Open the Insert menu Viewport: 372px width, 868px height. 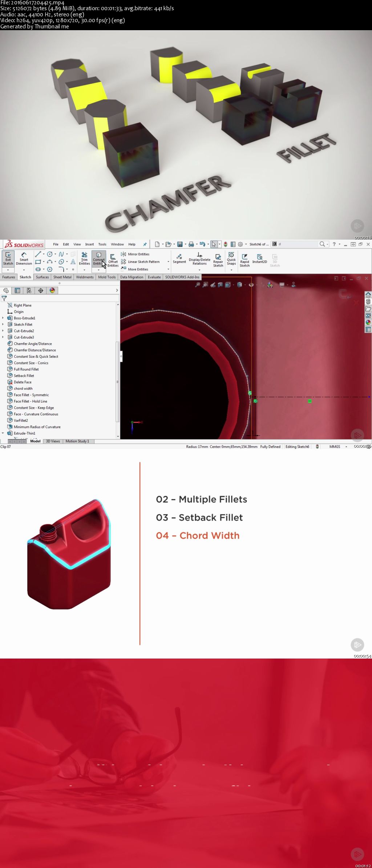point(89,244)
